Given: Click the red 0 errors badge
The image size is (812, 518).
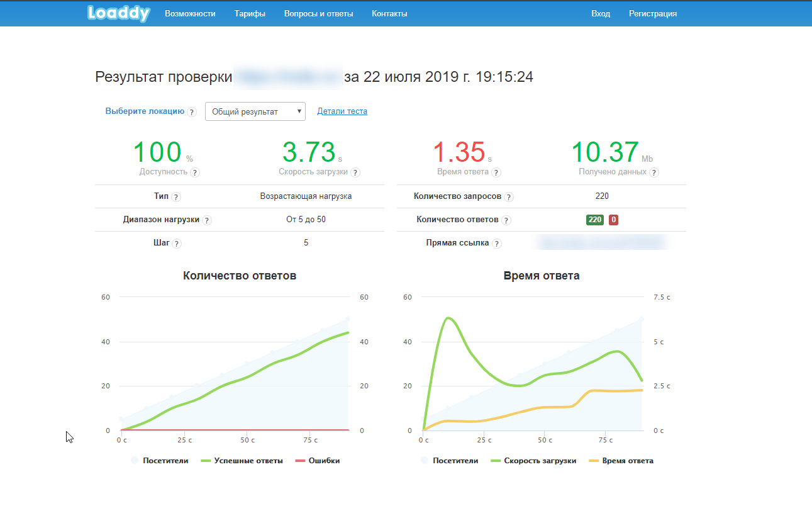Looking at the screenshot, I should click(x=613, y=220).
